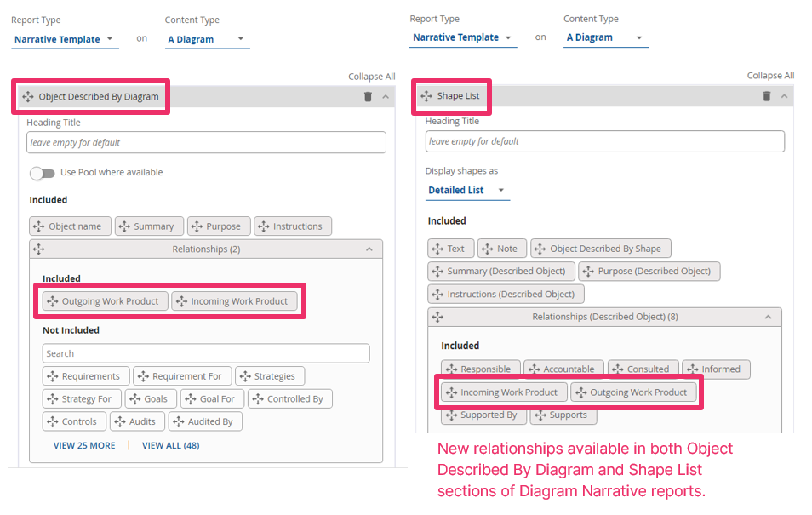812x515 pixels.
Task: Click drag icon on Relationships (Described Object) header
Action: tap(437, 317)
